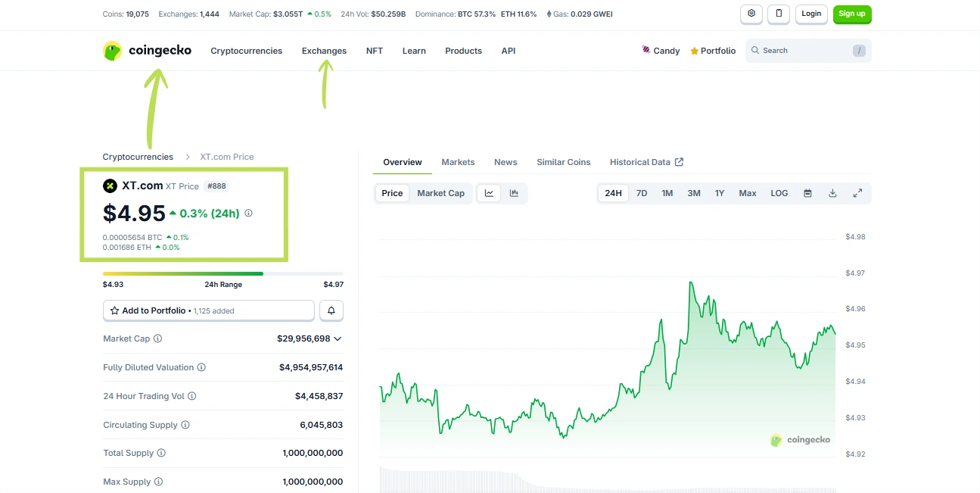Click the $4,954,957,614 valuation value

[311, 367]
